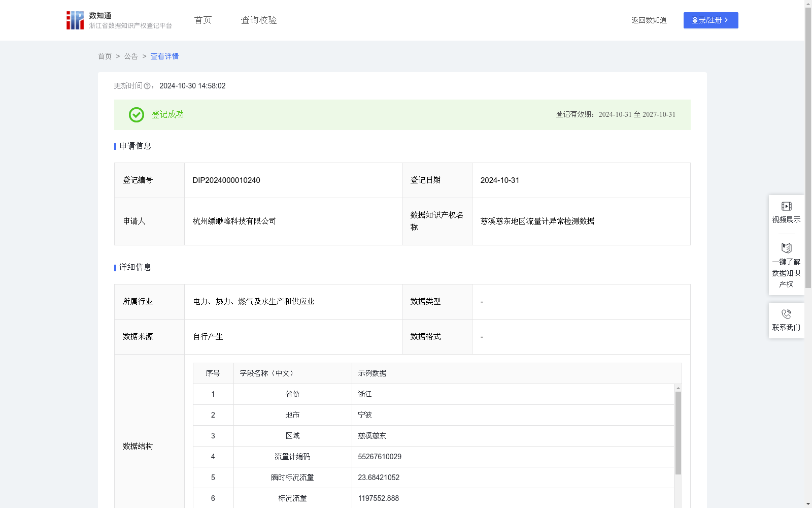
Task: Click the 详细信息 section heading
Action: coord(136,268)
